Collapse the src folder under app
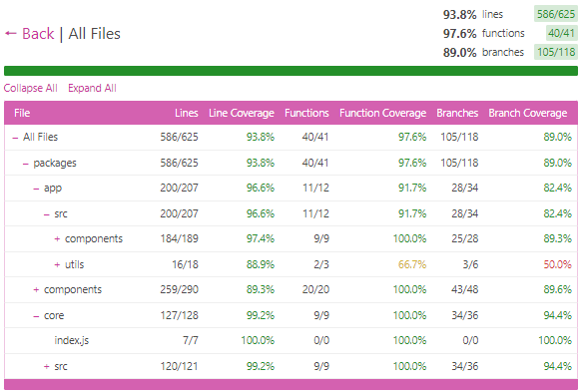This screenshot has width=580, height=392. (x=46, y=213)
